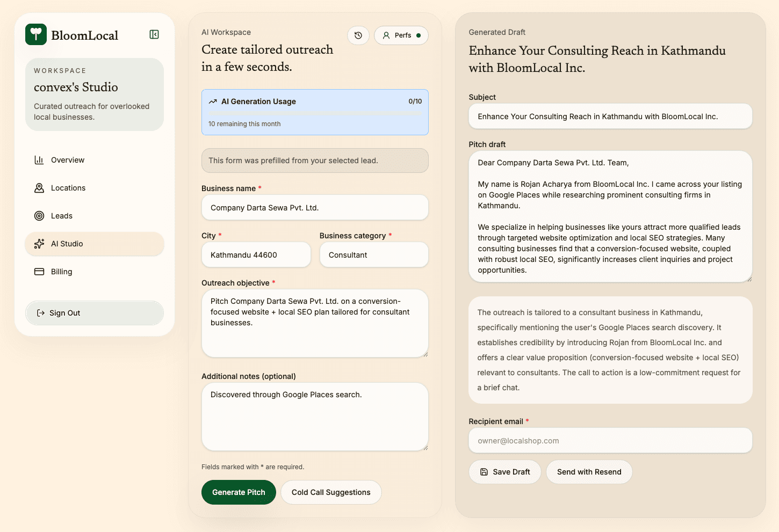This screenshot has width=779, height=532.
Task: Open generation history via clock icon
Action: 358,35
